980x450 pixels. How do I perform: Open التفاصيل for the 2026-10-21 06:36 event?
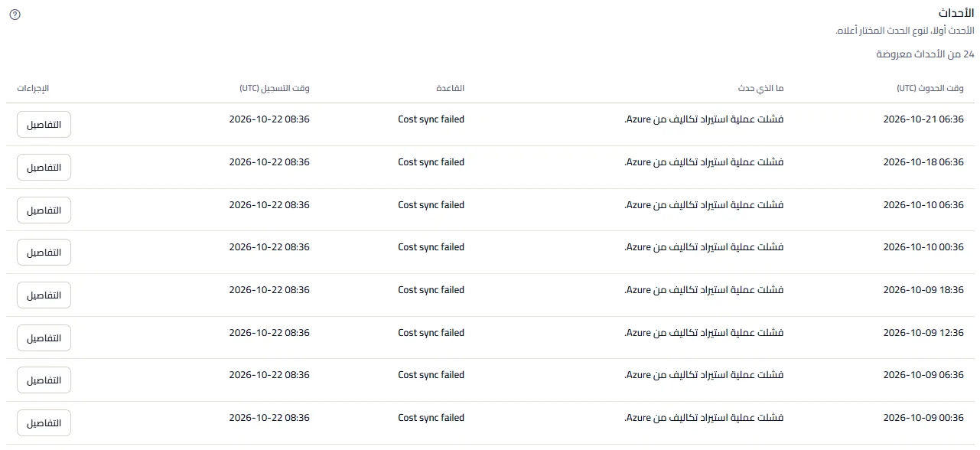(x=44, y=125)
